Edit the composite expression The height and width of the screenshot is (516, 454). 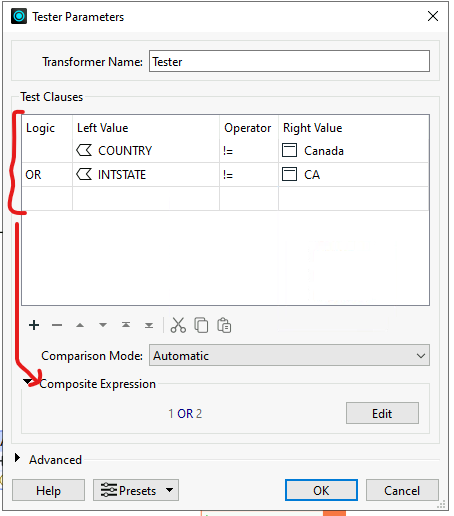(382, 413)
